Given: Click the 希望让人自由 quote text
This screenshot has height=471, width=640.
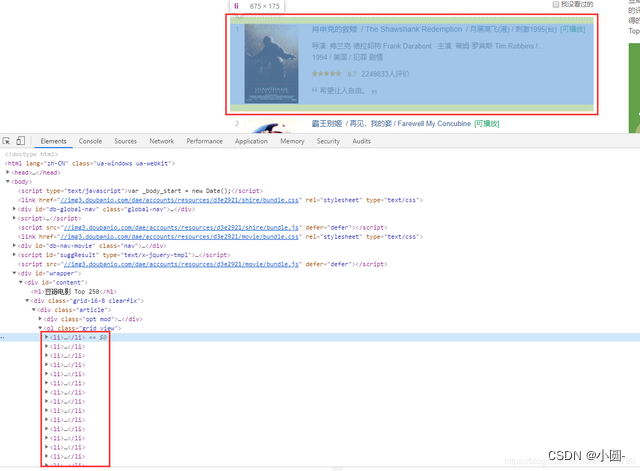Looking at the screenshot, I should click(x=344, y=91).
